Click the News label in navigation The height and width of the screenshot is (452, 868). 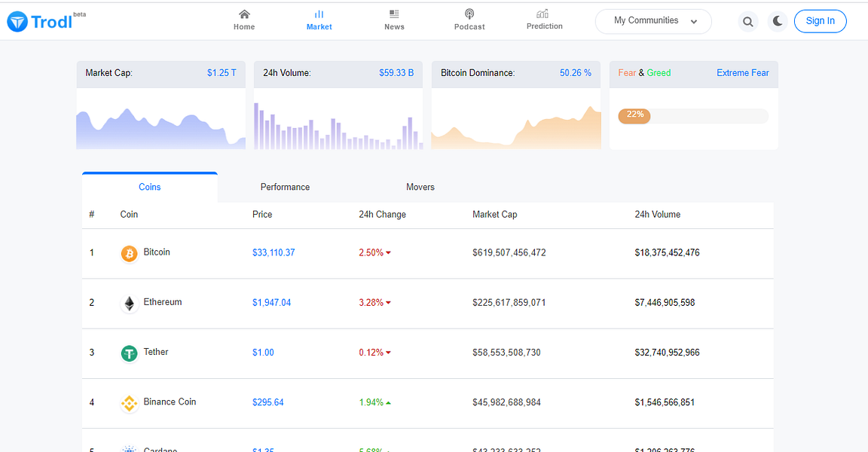394,26
